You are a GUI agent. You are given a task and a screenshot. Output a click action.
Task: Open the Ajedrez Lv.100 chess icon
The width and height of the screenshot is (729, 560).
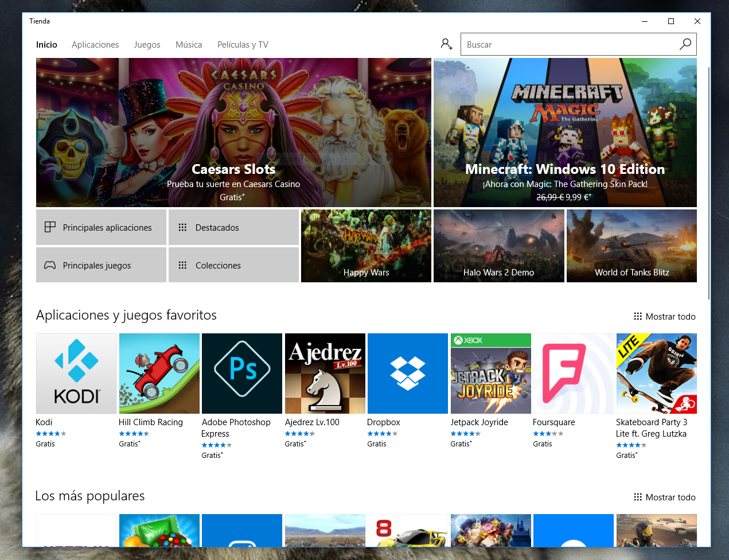tap(325, 374)
